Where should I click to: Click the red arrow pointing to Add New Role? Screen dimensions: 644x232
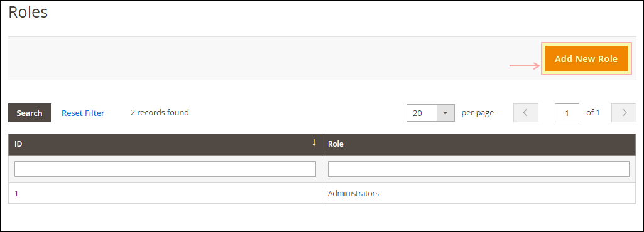[525, 66]
